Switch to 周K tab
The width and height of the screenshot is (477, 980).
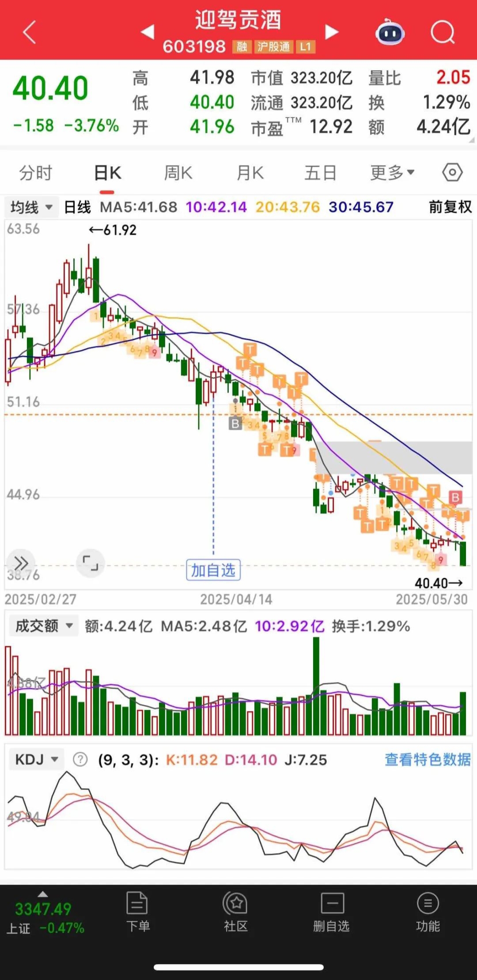[x=178, y=173]
